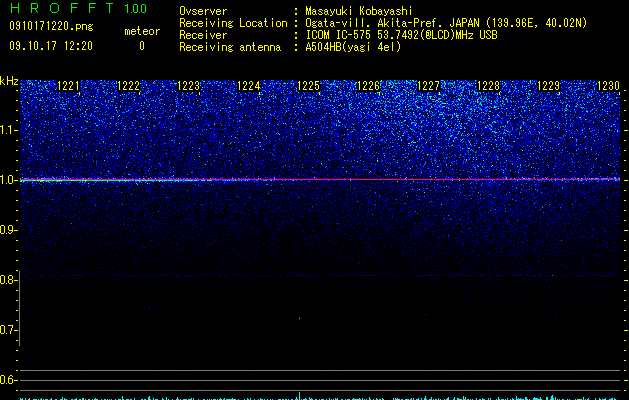Click the 1221 time marker label
The image size is (629, 400).
click(x=68, y=86)
